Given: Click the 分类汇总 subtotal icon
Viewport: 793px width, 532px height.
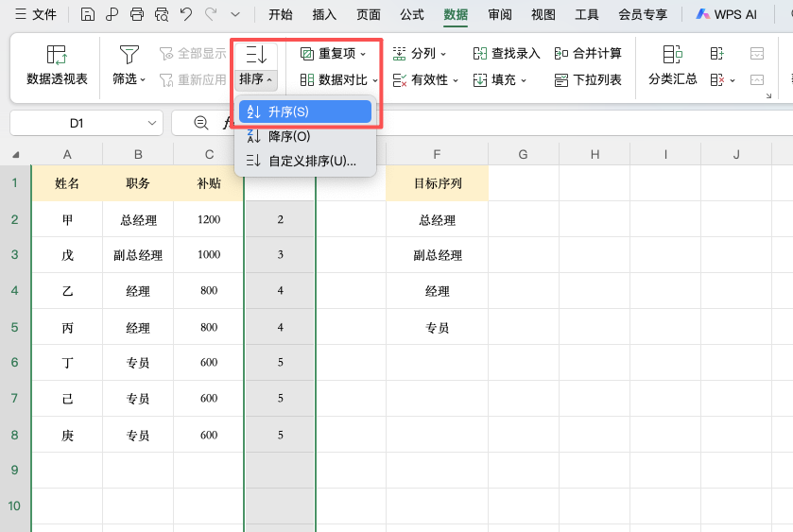Looking at the screenshot, I should click(672, 55).
